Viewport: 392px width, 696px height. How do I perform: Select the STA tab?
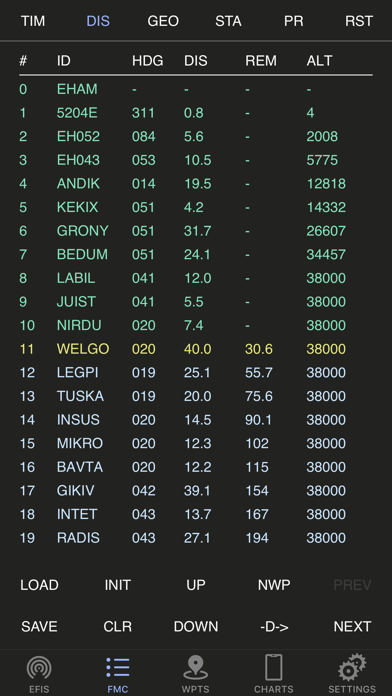click(228, 21)
